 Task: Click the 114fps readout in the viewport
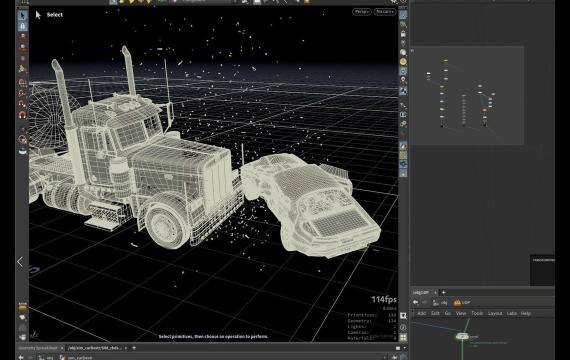384,300
